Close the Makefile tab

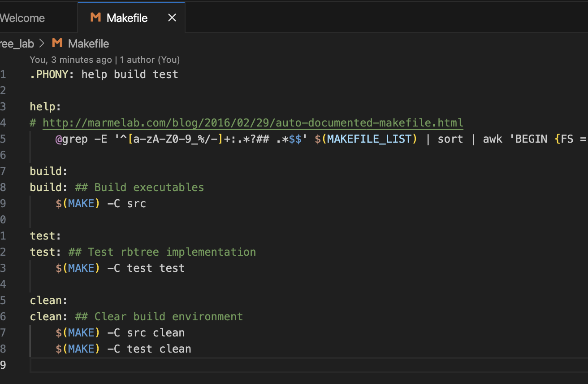click(172, 18)
